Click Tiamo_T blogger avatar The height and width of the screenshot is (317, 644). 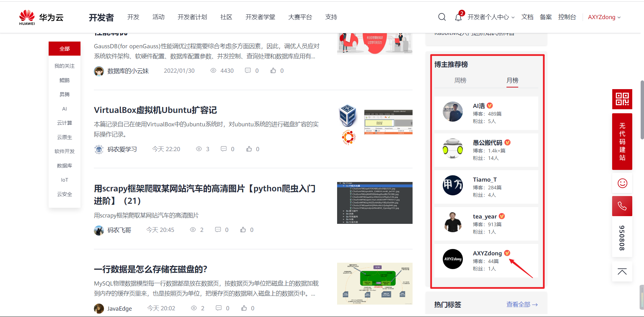[x=453, y=185]
